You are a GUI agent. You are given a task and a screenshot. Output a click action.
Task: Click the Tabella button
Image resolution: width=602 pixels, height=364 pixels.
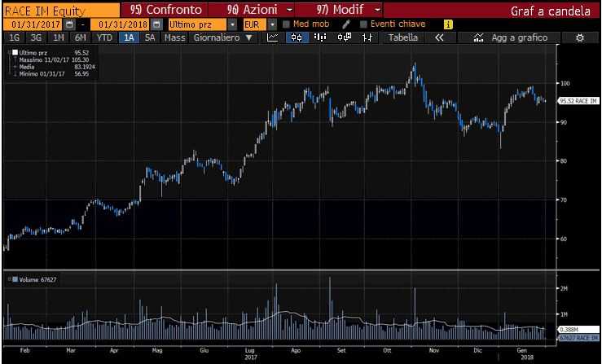click(402, 37)
